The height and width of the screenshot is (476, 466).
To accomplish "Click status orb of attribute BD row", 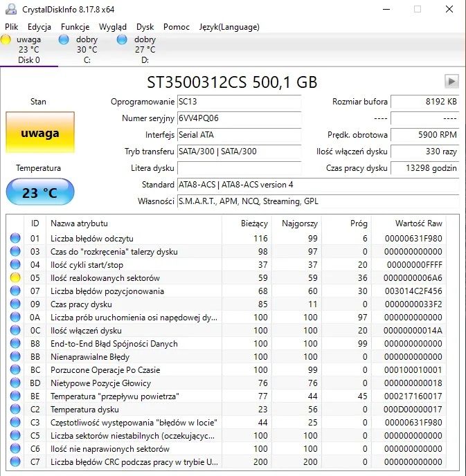I will [15, 383].
